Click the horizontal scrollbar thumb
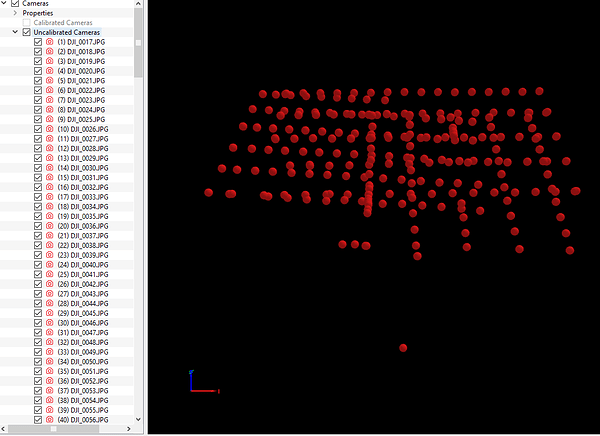The width and height of the screenshot is (600, 436). [x=54, y=429]
